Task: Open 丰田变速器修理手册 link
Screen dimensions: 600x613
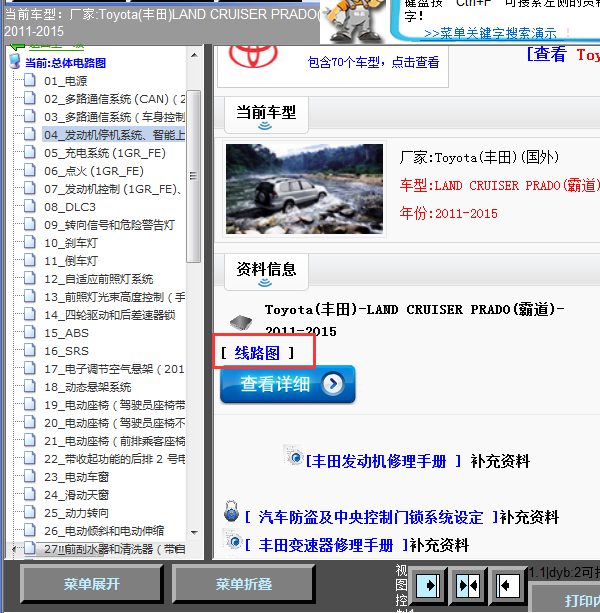Action: [x=326, y=545]
